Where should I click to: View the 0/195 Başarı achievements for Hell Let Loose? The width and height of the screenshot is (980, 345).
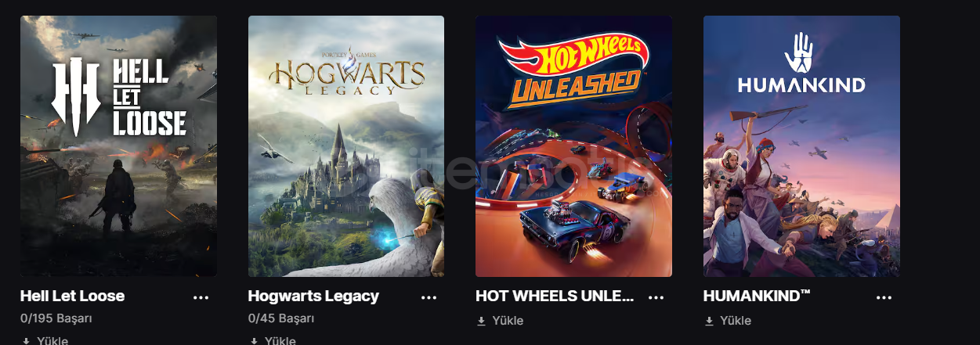pos(56,318)
